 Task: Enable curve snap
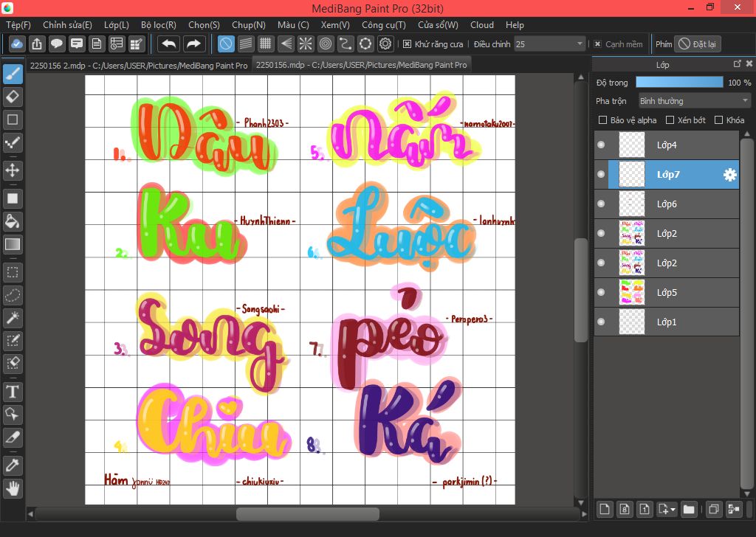click(x=346, y=44)
